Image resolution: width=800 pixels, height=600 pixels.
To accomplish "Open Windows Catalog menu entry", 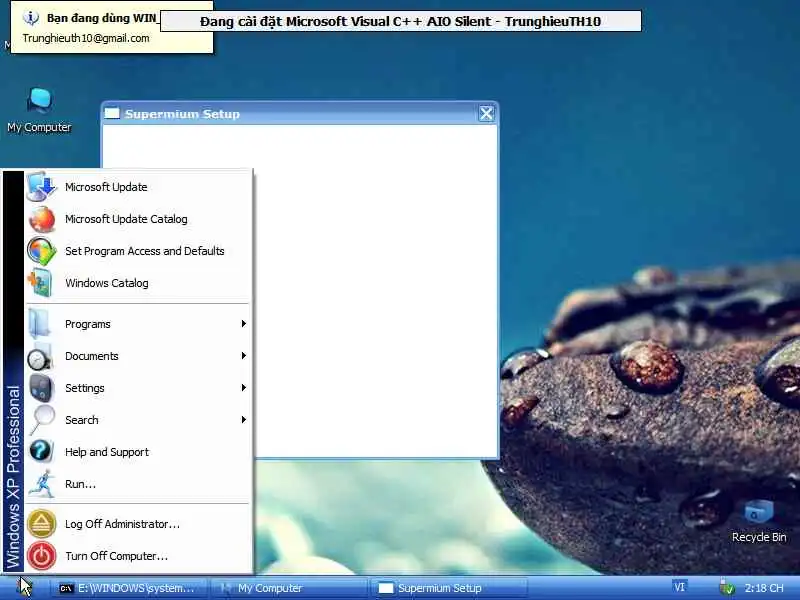I will tap(138, 283).
